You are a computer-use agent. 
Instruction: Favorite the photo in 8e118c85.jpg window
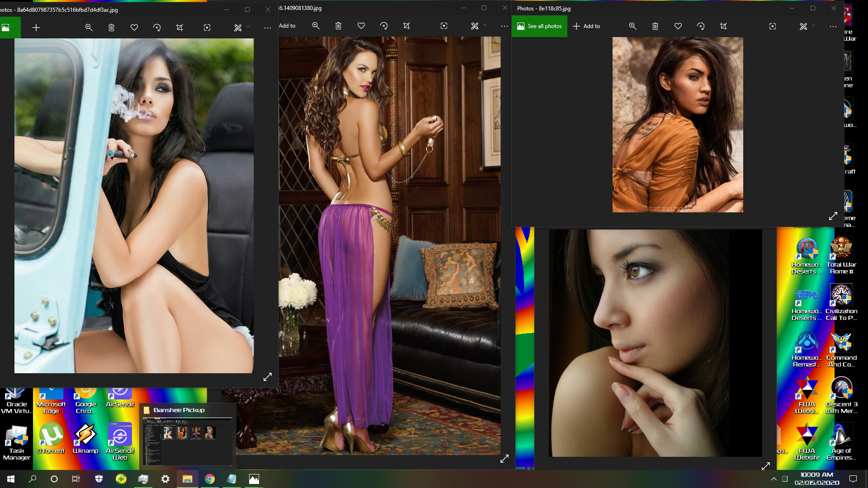pyautogui.click(x=678, y=26)
